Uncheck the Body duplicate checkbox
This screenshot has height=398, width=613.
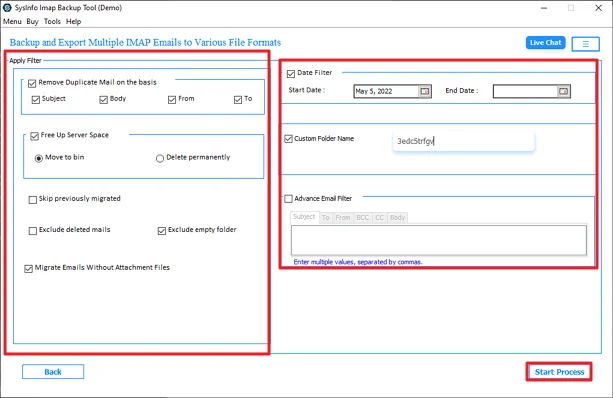point(104,100)
